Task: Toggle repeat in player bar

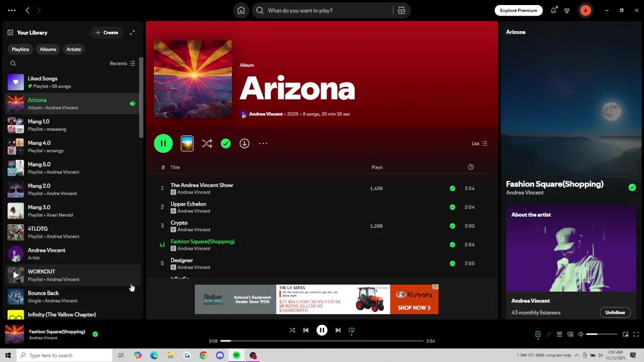Action: (x=352, y=330)
